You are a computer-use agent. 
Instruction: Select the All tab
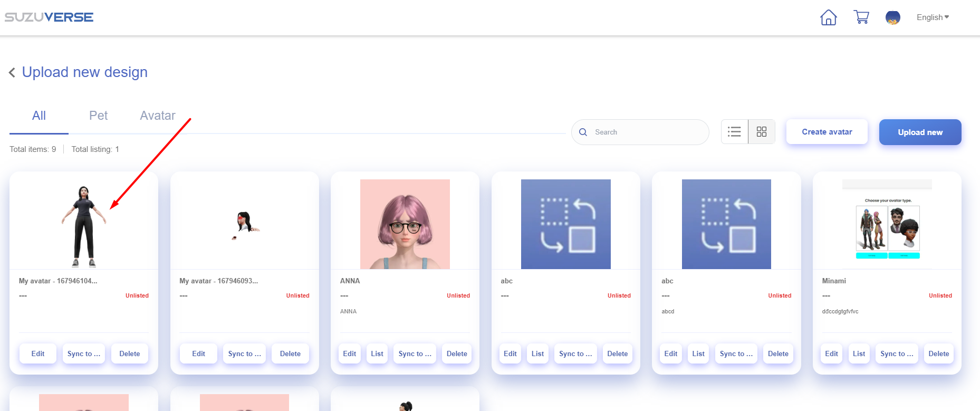click(39, 116)
